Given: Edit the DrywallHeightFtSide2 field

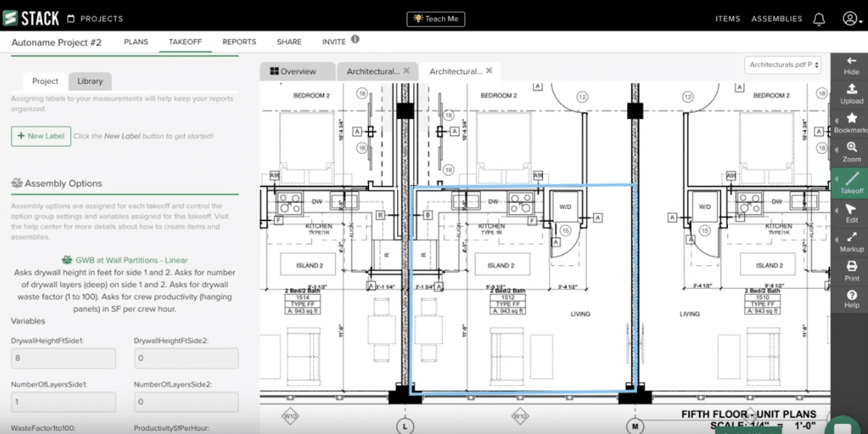Looking at the screenshot, I should pos(186,359).
